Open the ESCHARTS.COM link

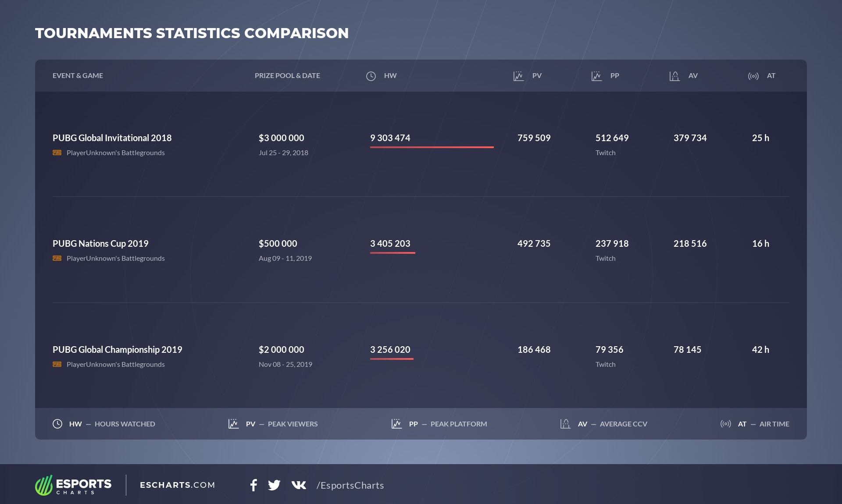(x=177, y=485)
